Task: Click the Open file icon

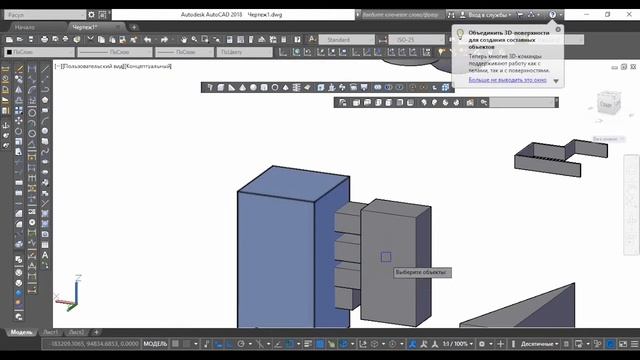Action: point(20,40)
